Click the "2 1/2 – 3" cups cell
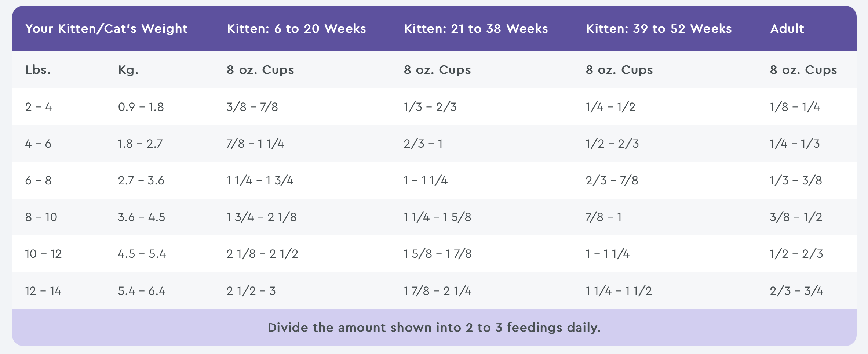 pyautogui.click(x=251, y=291)
